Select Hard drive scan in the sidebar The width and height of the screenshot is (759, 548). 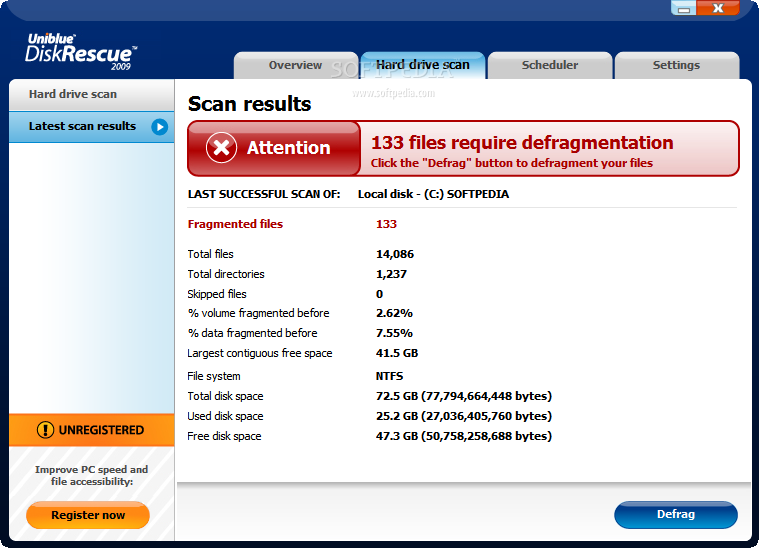(x=91, y=94)
